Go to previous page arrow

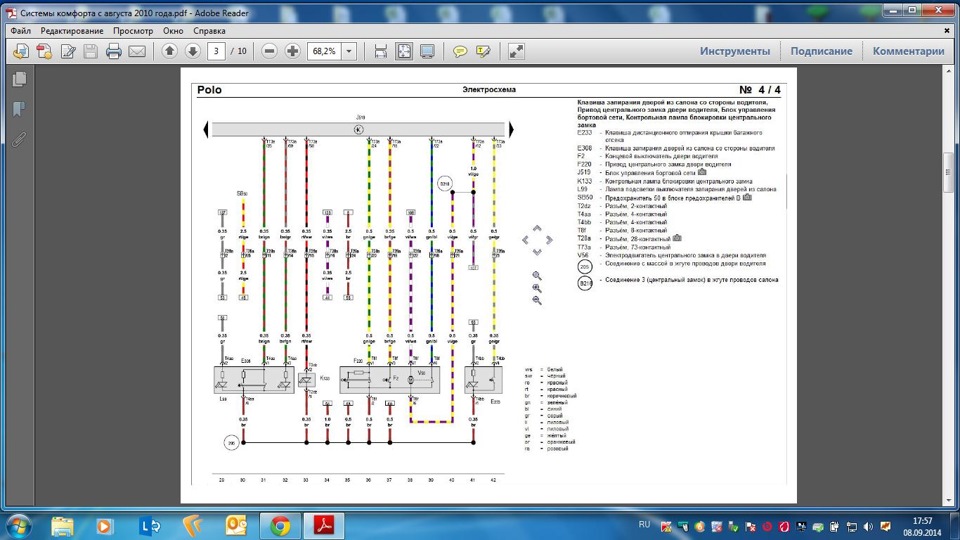tap(170, 51)
